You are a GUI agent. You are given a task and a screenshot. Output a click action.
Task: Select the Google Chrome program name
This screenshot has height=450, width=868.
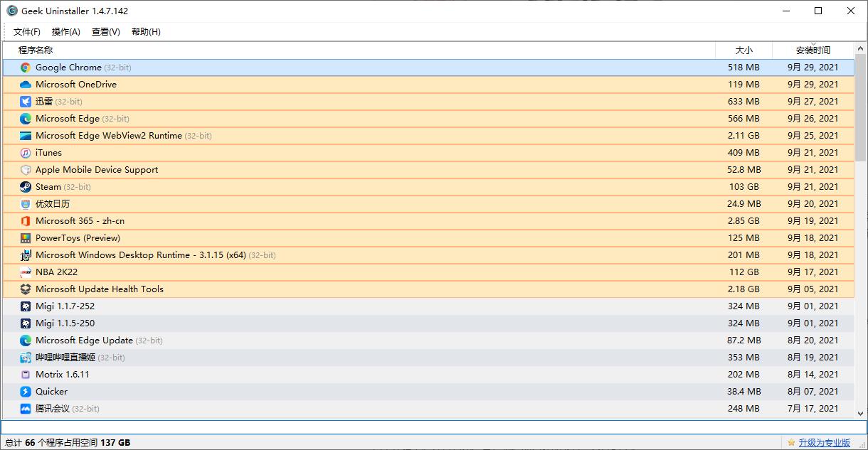[68, 68]
